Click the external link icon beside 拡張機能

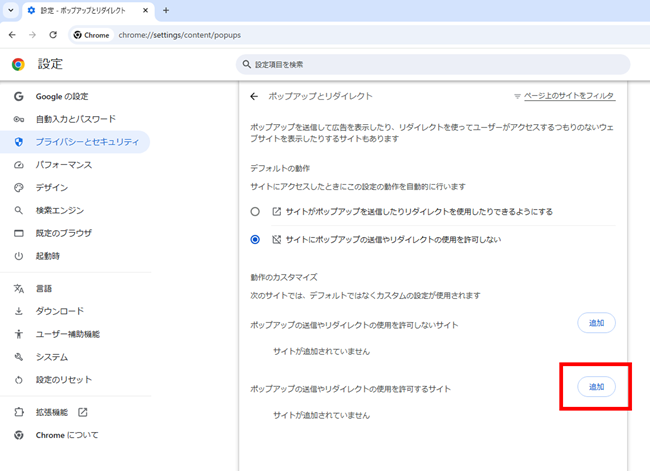(x=83, y=413)
